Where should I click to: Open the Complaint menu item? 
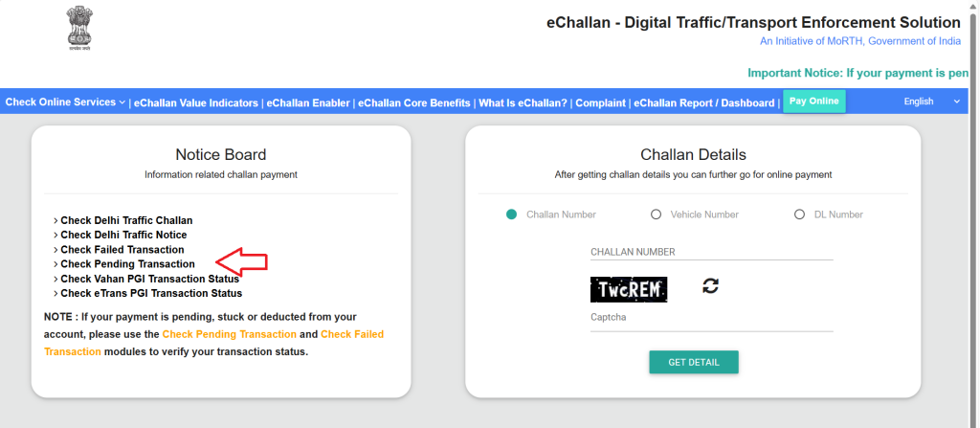[600, 103]
